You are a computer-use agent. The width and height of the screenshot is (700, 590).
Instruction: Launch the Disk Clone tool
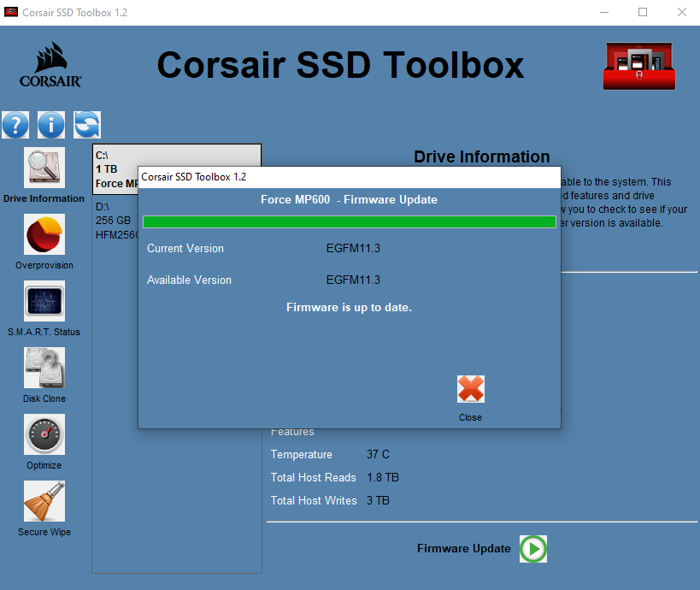pyautogui.click(x=44, y=369)
